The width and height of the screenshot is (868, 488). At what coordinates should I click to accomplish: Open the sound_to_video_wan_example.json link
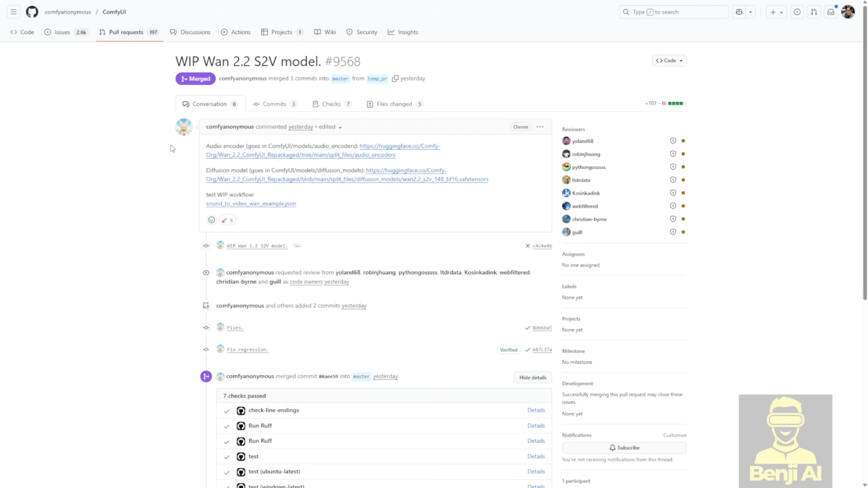251,203
